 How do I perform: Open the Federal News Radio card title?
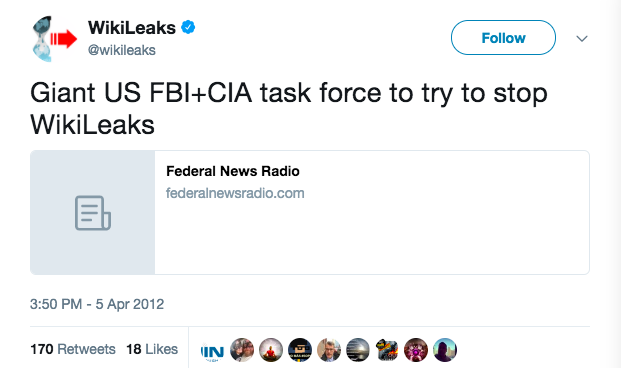click(233, 171)
